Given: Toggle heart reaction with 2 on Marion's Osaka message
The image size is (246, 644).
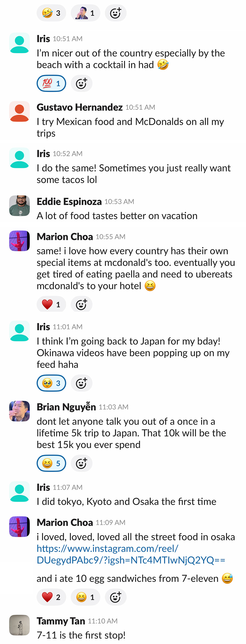Looking at the screenshot, I should tap(51, 597).
